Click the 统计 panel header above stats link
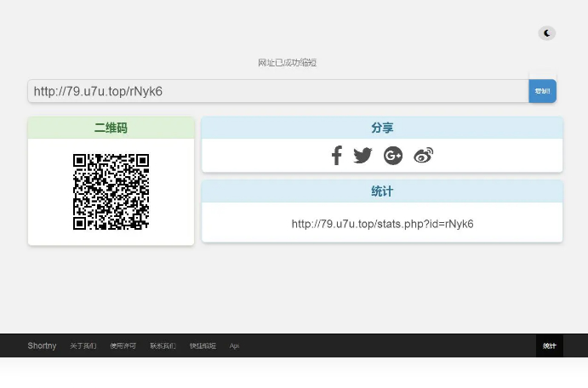 382,191
